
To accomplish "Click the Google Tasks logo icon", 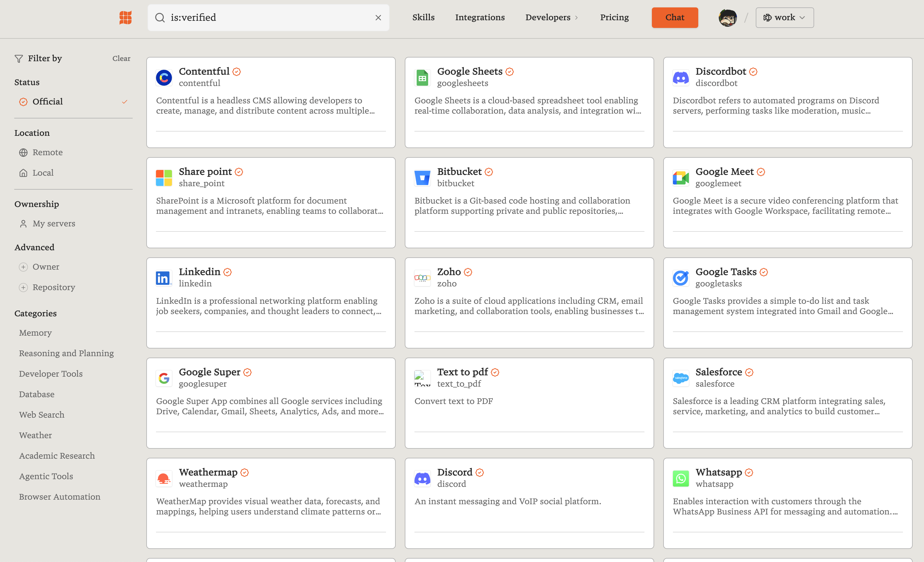I will pos(681,278).
